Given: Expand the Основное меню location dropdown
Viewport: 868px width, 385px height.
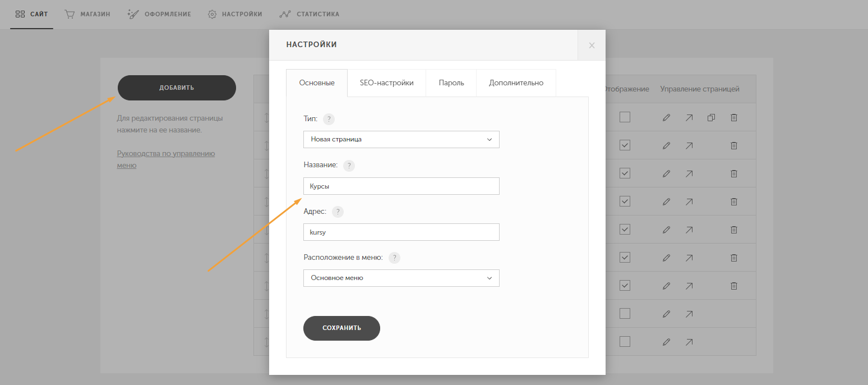Looking at the screenshot, I should 401,278.
